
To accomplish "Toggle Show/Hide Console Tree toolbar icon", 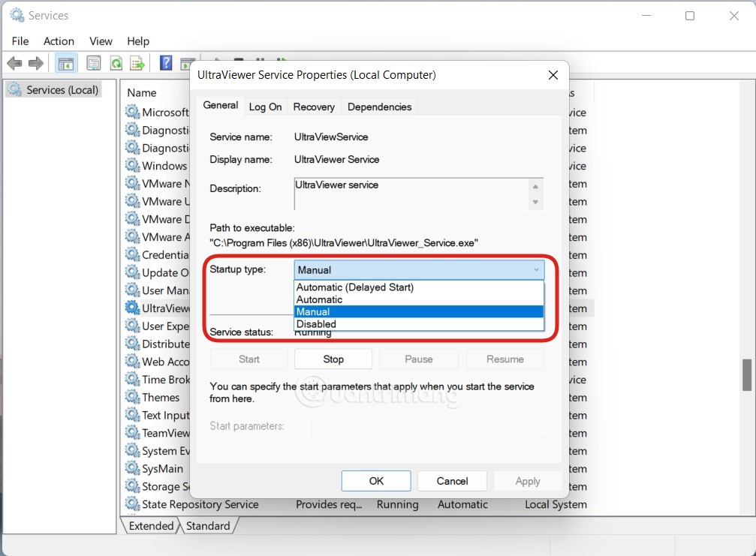I will (x=65, y=63).
